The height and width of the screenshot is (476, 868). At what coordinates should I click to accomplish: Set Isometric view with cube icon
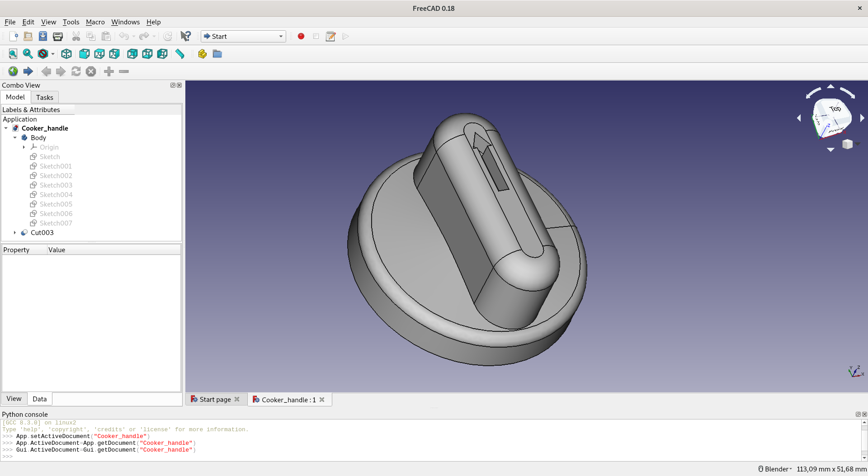(x=66, y=54)
